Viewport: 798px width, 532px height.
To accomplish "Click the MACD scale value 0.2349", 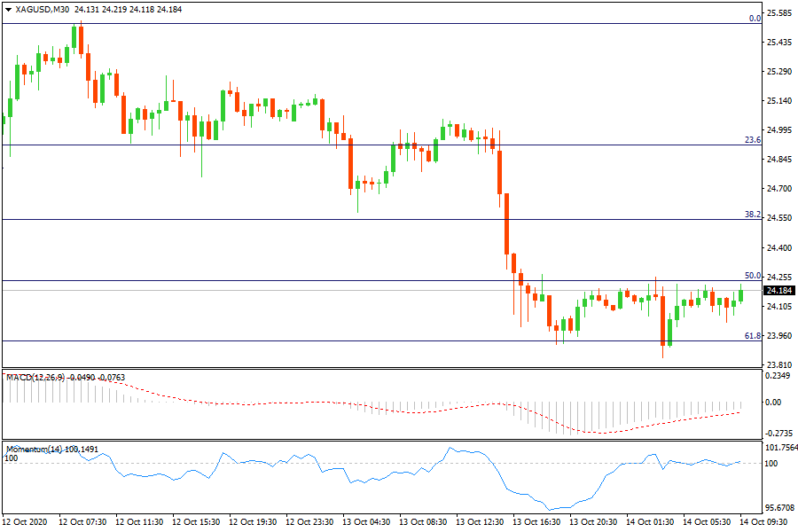I will (x=778, y=376).
